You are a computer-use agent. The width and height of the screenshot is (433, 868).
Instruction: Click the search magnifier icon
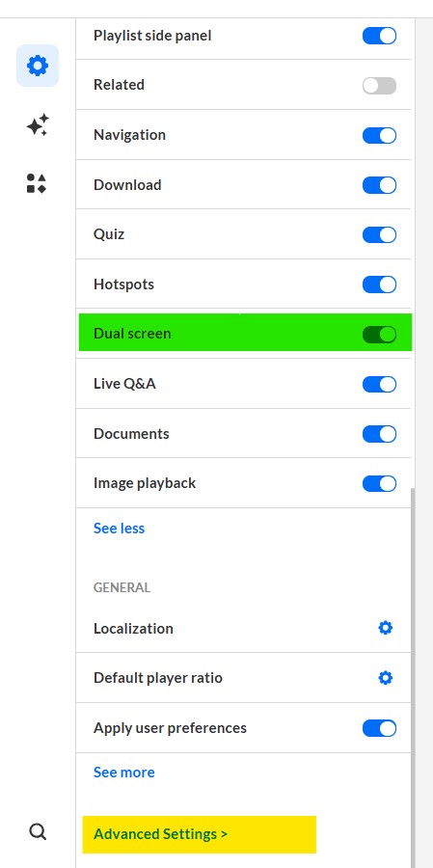(37, 831)
